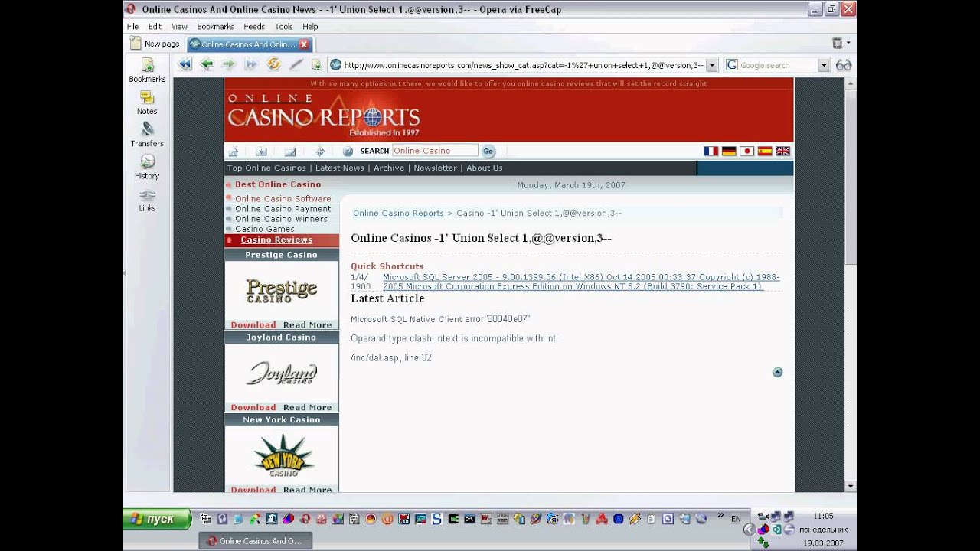Click the New page button
This screenshot has height=551, width=980.
tap(155, 44)
